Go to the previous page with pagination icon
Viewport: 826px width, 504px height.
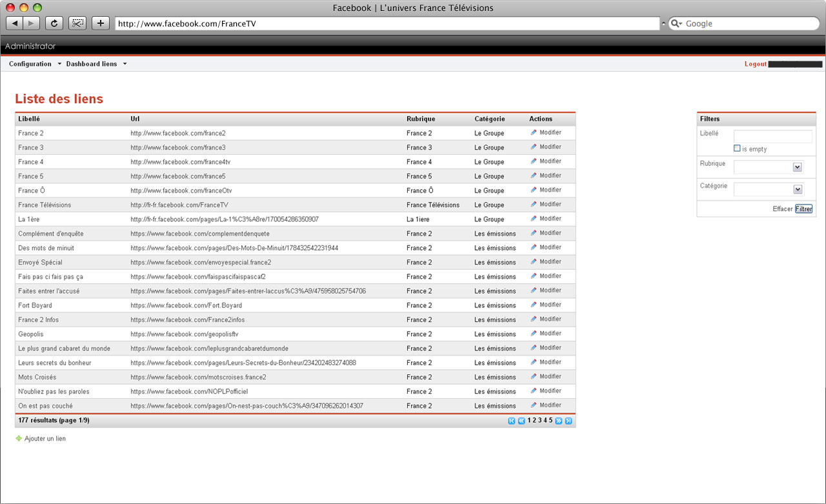point(521,421)
